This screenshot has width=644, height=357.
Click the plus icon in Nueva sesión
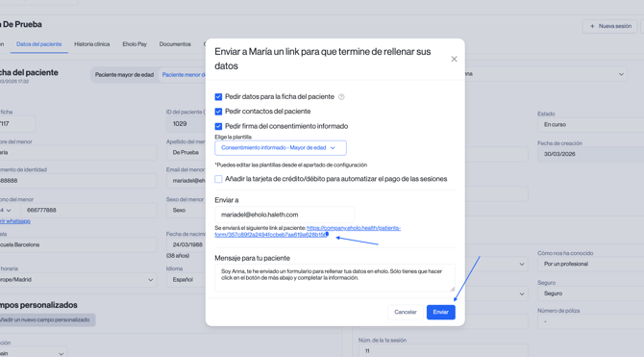pos(592,26)
